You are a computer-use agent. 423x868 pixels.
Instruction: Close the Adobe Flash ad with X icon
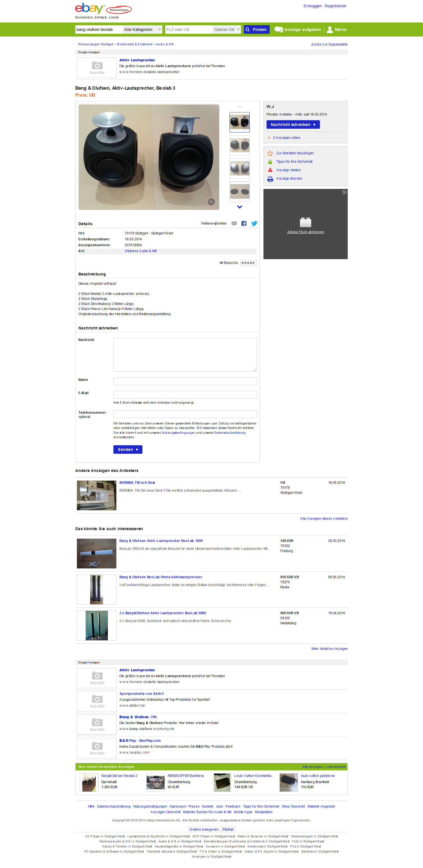[x=344, y=192]
